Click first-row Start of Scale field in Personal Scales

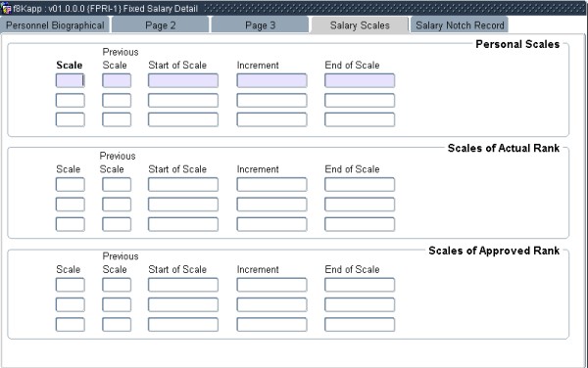pos(183,80)
